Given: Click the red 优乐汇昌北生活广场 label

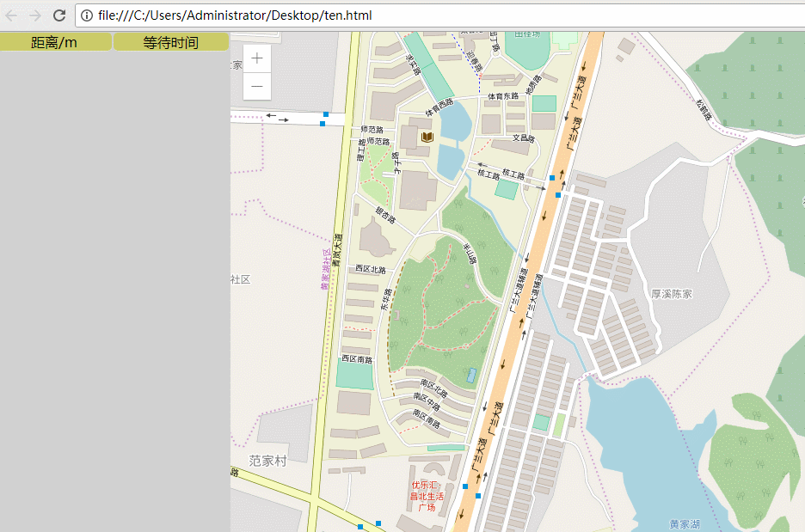Looking at the screenshot, I should click(x=427, y=496).
